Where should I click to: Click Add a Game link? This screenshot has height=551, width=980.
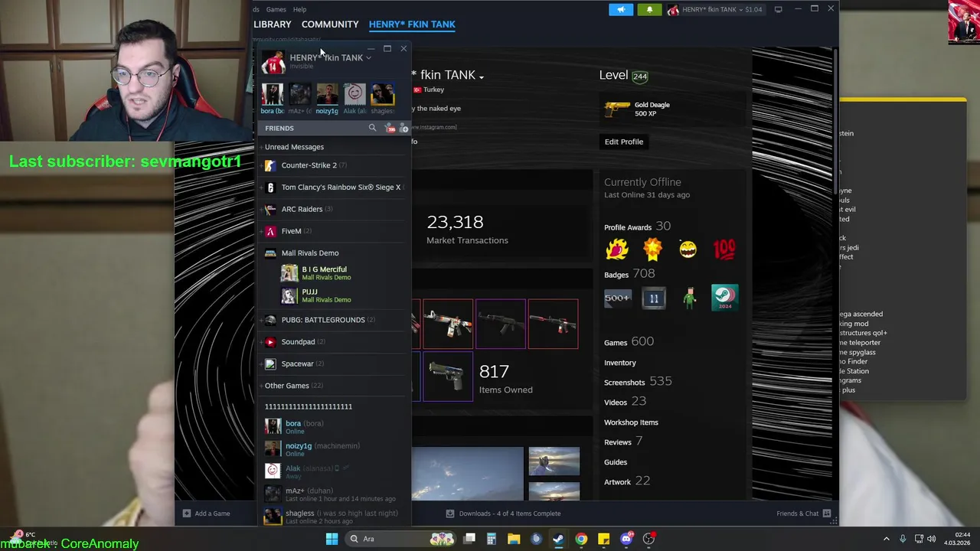[x=212, y=514]
